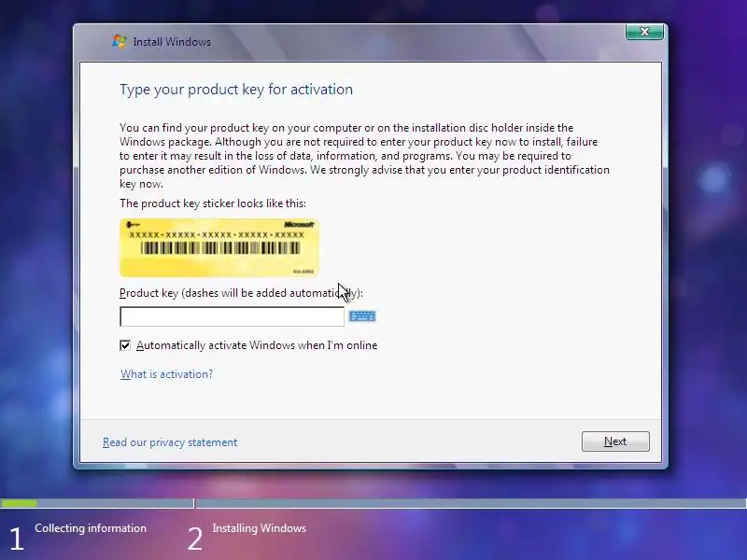Read our privacy statement link
This screenshot has width=747, height=560.
170,442
